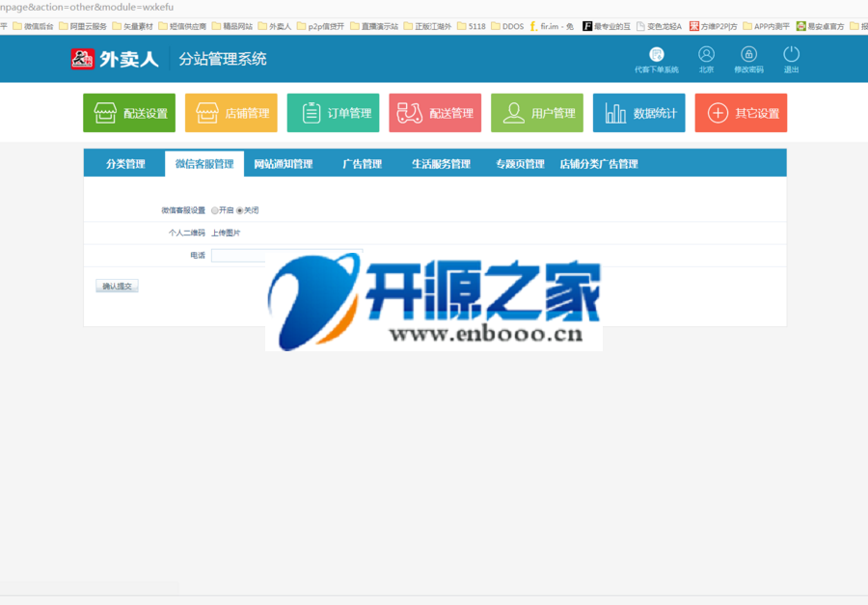The width and height of the screenshot is (868, 605).
Task: Open the green 配送设置 tile
Action: point(129,113)
